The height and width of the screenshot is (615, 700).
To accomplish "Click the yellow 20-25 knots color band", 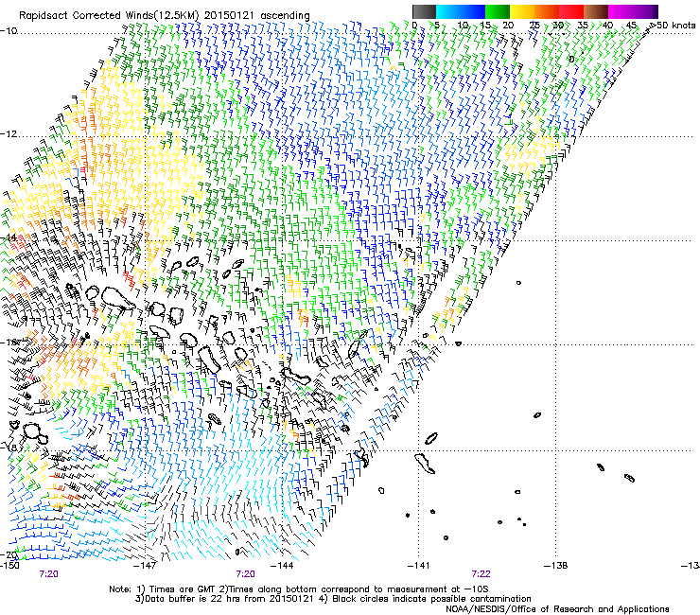I will 521,11.
